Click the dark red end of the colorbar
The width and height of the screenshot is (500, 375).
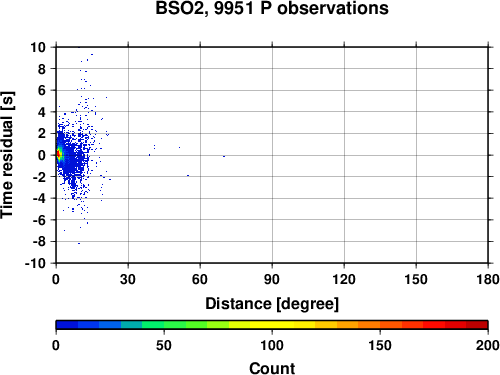tap(477, 325)
